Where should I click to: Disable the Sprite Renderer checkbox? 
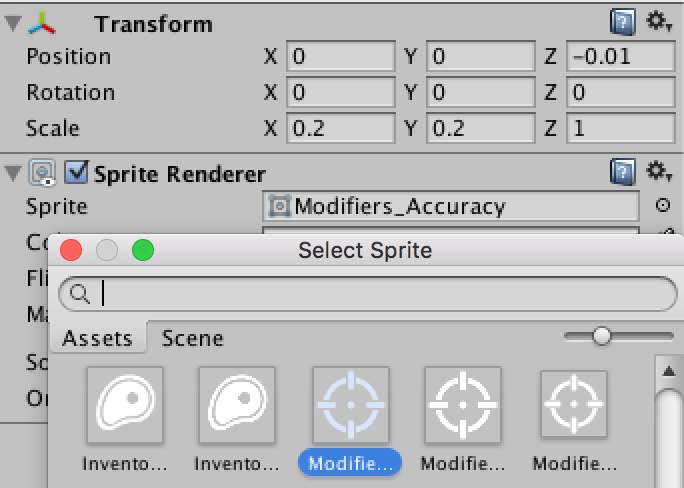pos(76,174)
